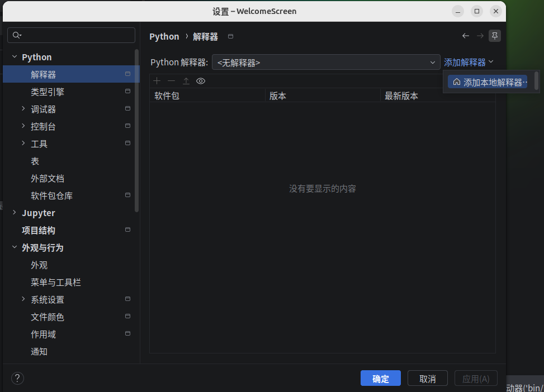
Task: Click the Python breadcrumb link
Action: coord(164,36)
